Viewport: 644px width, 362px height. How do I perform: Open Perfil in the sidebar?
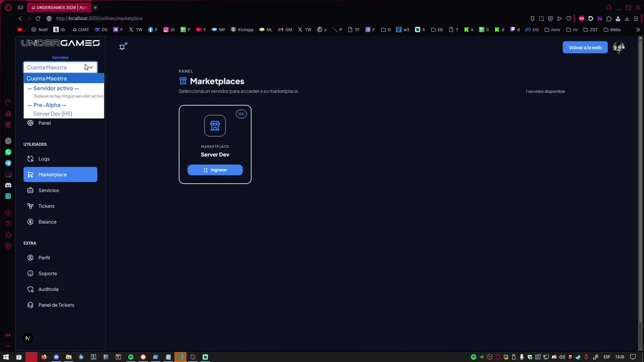point(60,257)
